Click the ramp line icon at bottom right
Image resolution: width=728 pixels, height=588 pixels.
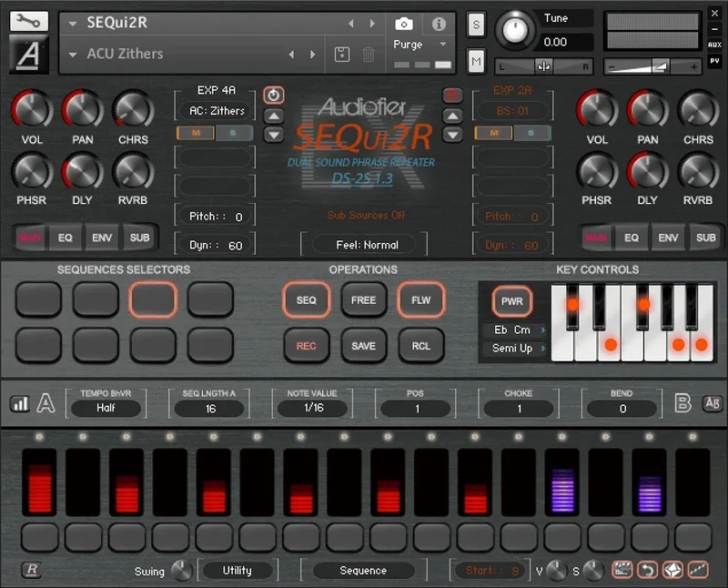[x=698, y=570]
